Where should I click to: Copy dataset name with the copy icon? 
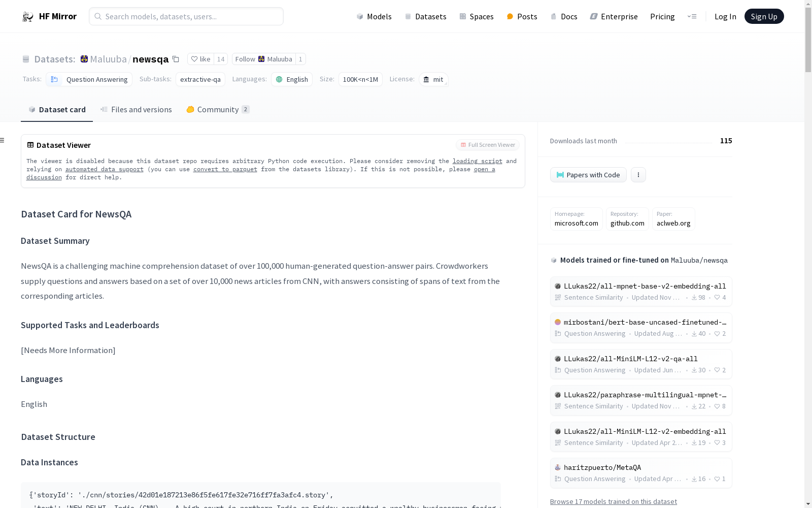[176, 59]
